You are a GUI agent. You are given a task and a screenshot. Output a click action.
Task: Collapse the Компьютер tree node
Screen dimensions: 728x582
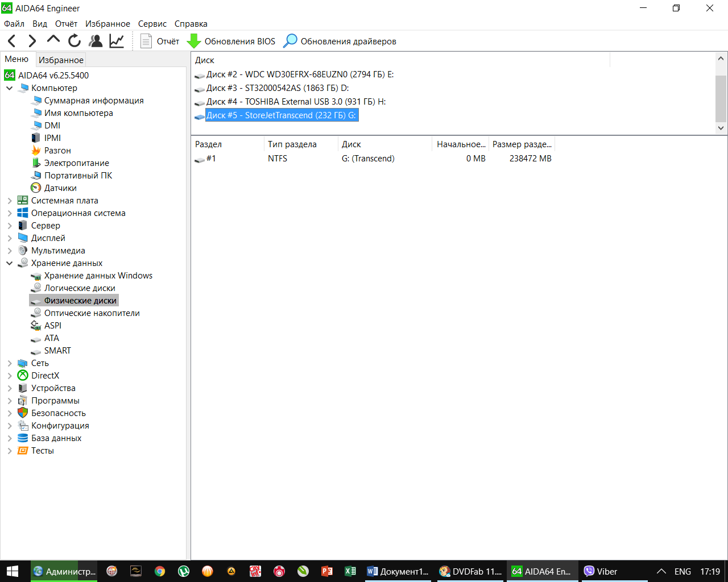(x=10, y=88)
